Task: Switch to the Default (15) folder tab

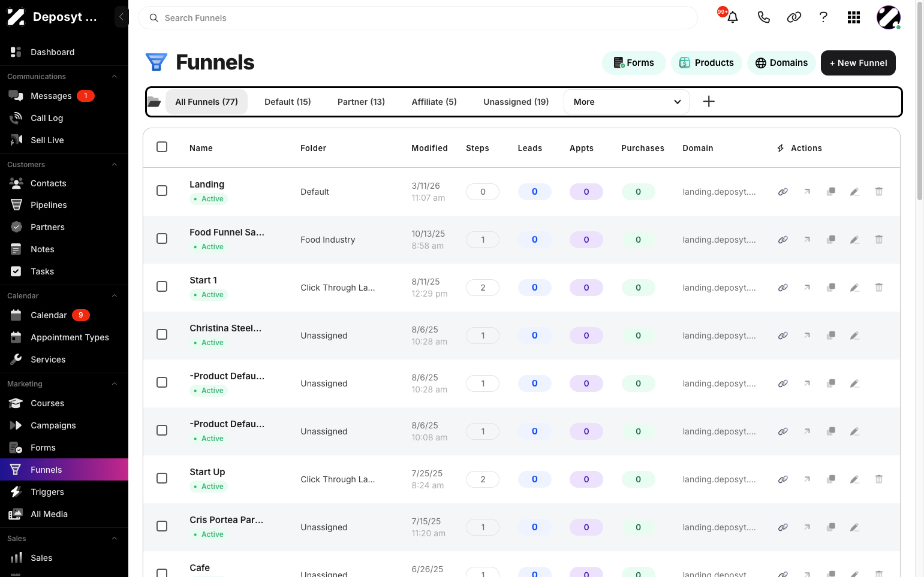Action: tap(288, 102)
